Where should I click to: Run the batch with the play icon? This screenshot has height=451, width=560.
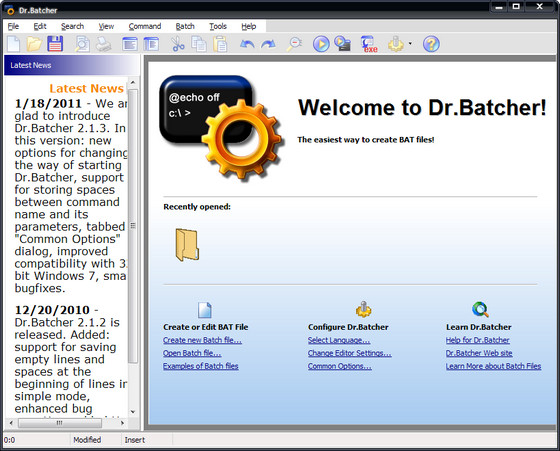click(321, 44)
